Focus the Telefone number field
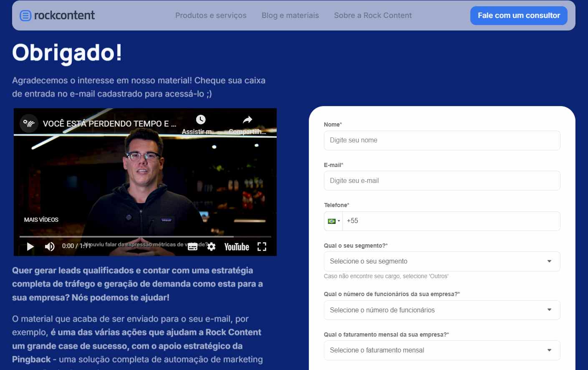This screenshot has width=588, height=370. (451, 221)
